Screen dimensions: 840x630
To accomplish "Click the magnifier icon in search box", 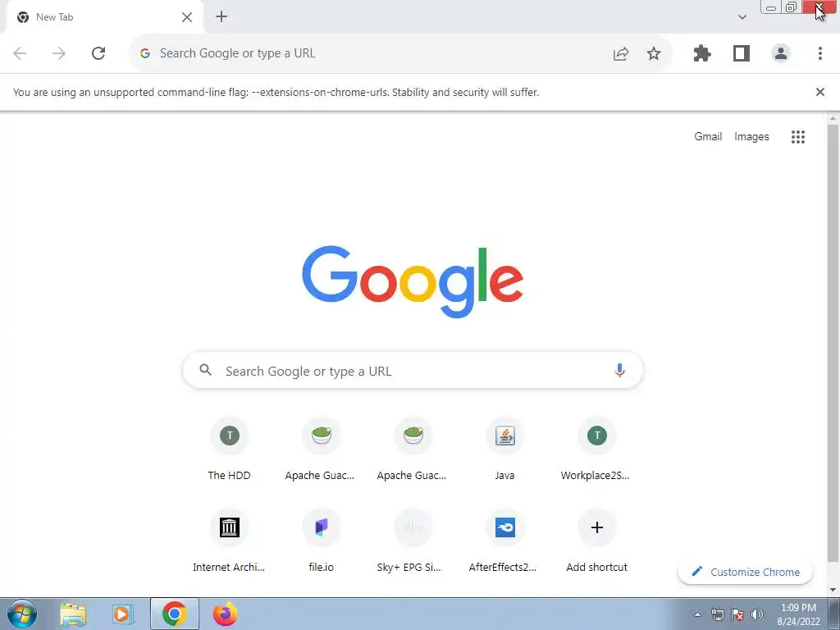I will coord(205,370).
